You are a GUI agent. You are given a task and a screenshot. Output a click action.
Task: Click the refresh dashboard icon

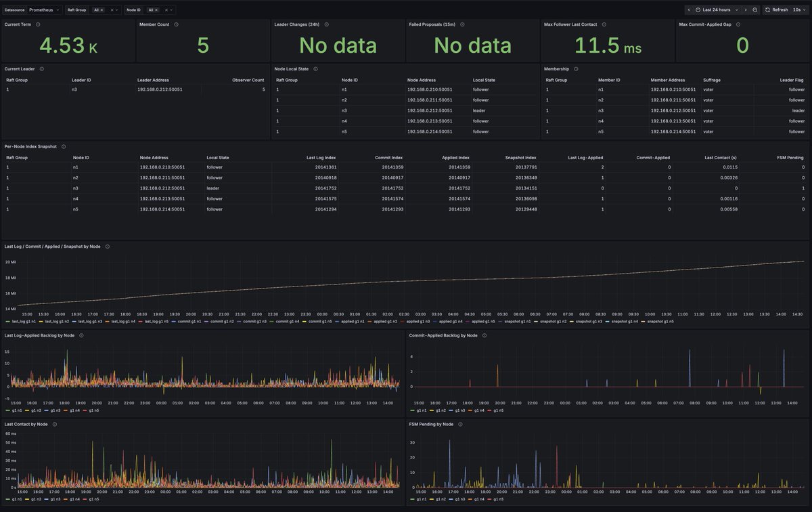click(x=767, y=10)
